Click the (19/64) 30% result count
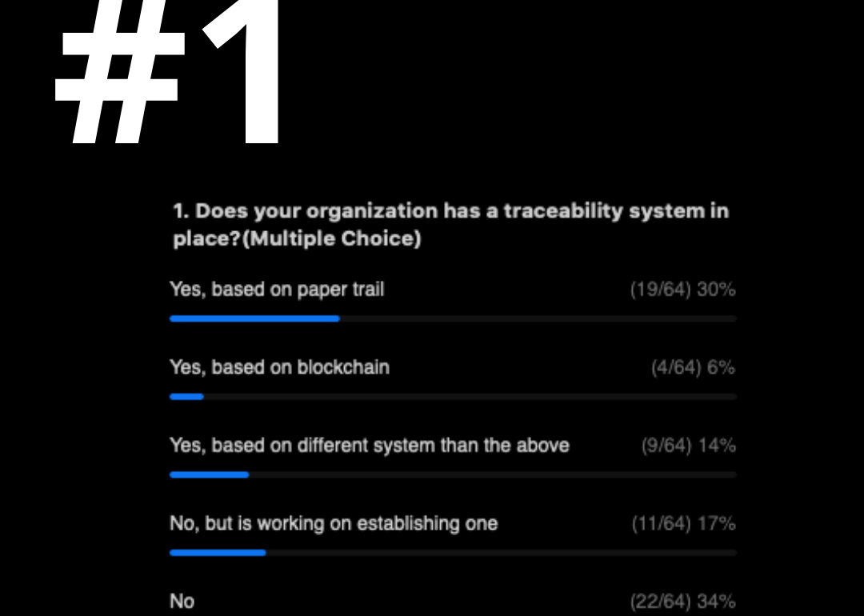Screen dimensions: 864x616 682,290
